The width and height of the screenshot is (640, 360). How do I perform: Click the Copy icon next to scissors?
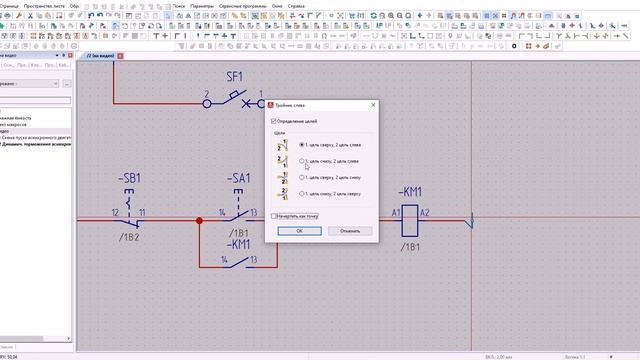coord(39,16)
